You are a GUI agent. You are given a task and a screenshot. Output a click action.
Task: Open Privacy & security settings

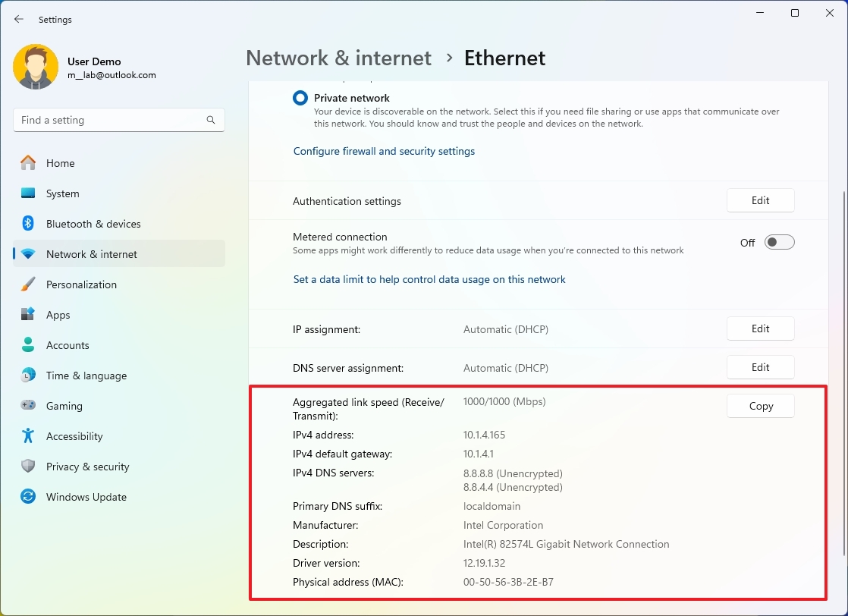pyautogui.click(x=87, y=467)
